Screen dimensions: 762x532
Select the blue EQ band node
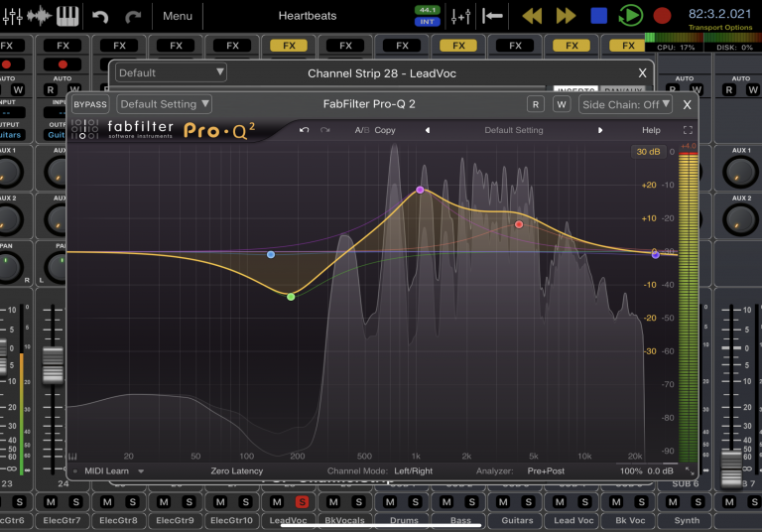coord(271,254)
